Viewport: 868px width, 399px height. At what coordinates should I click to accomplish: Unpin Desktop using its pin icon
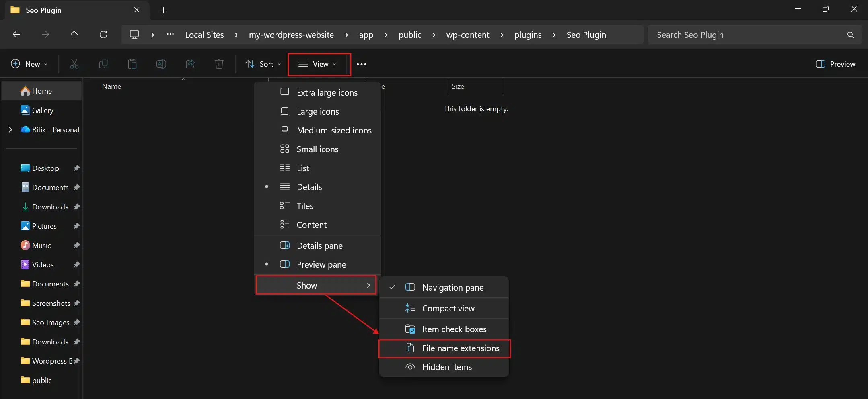(76, 168)
